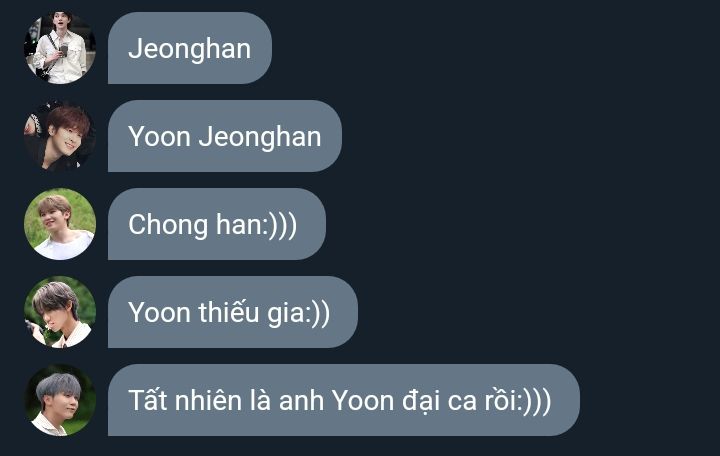Click the avatar showing a white shirt and drink
This screenshot has height=456, width=720.
coord(60,48)
